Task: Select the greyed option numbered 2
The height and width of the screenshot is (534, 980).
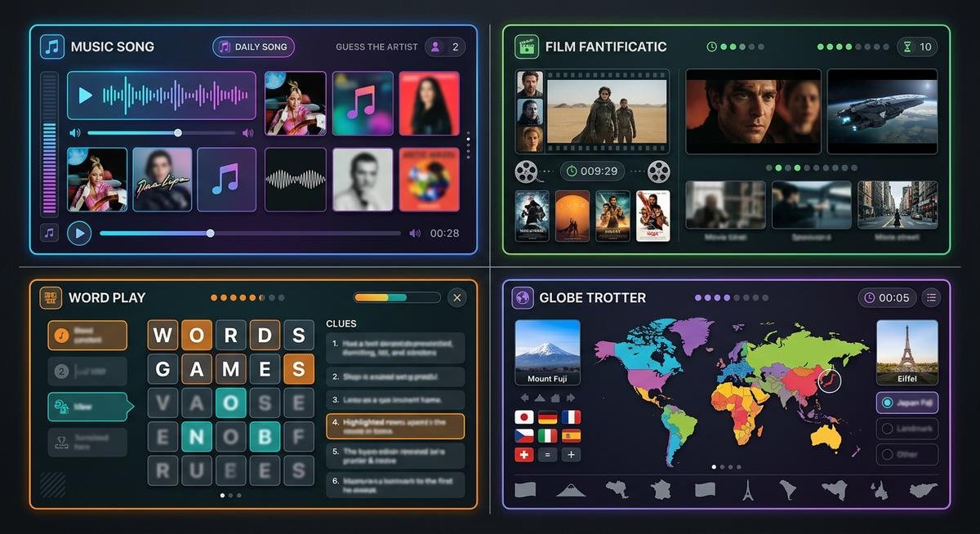Action: point(87,372)
